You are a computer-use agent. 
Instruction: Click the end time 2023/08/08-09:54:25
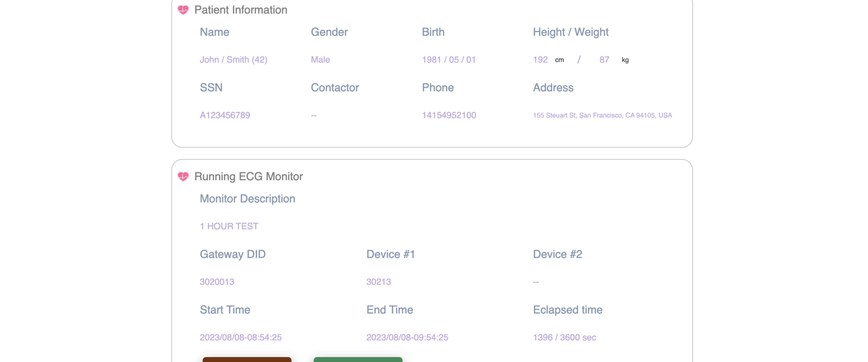[x=407, y=338]
